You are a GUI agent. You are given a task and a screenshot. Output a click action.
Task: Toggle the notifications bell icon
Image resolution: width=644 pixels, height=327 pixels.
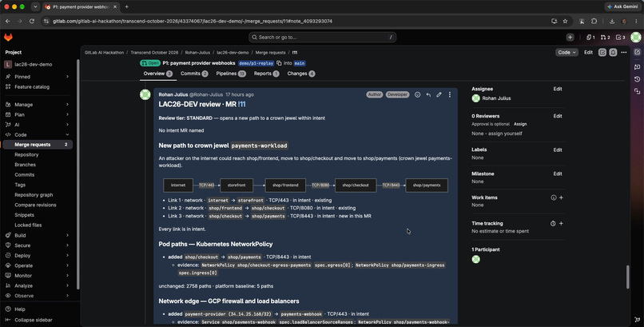[x=613, y=53]
